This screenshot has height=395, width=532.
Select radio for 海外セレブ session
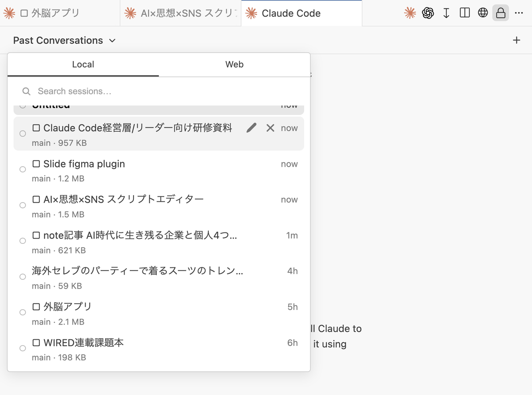click(23, 277)
